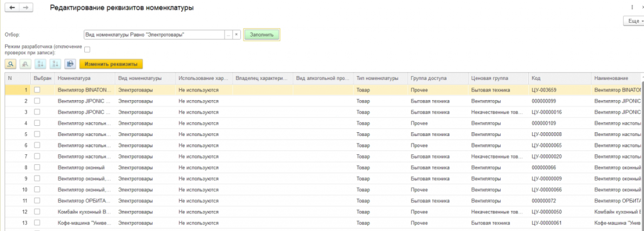644x231 pixels.
Task: Click the search magnifier toolbar icon
Action: (10, 64)
